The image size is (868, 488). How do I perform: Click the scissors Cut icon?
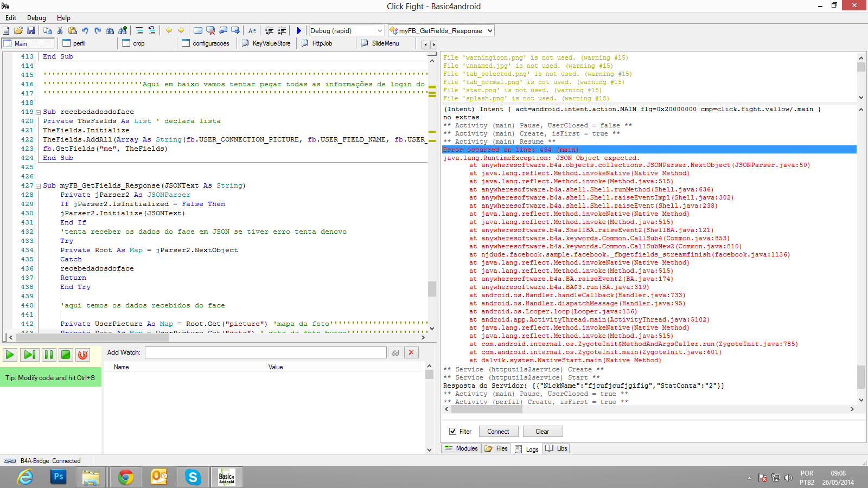click(x=60, y=31)
